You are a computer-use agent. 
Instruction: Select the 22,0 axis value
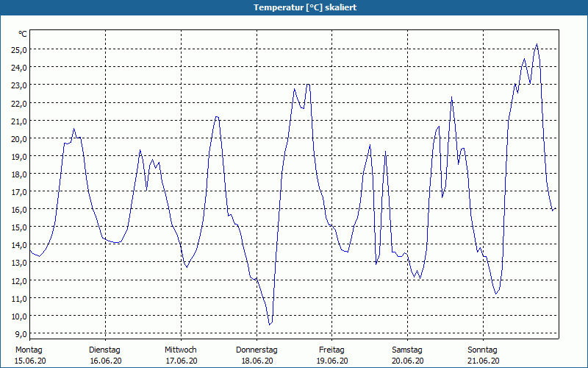coord(19,103)
